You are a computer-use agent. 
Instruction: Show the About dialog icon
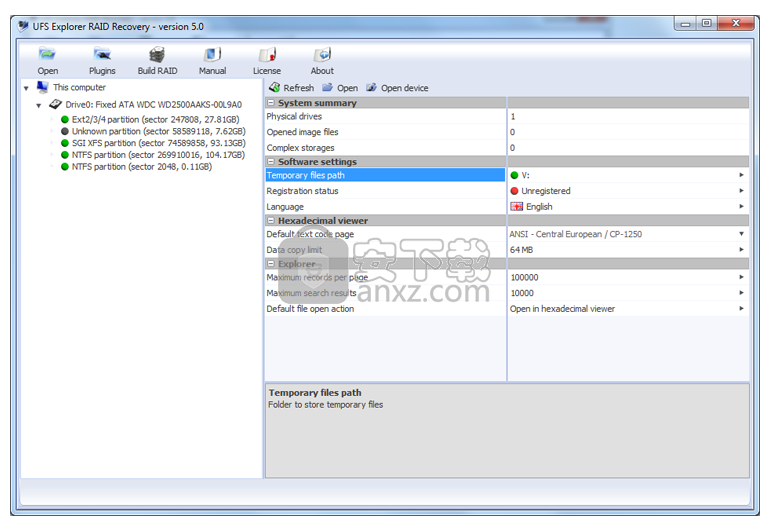322,54
